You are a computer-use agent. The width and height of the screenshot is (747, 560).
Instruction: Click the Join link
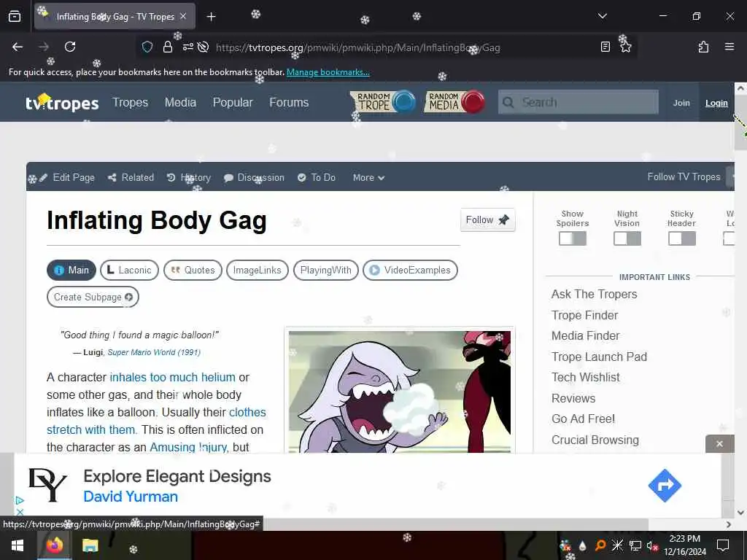(681, 103)
